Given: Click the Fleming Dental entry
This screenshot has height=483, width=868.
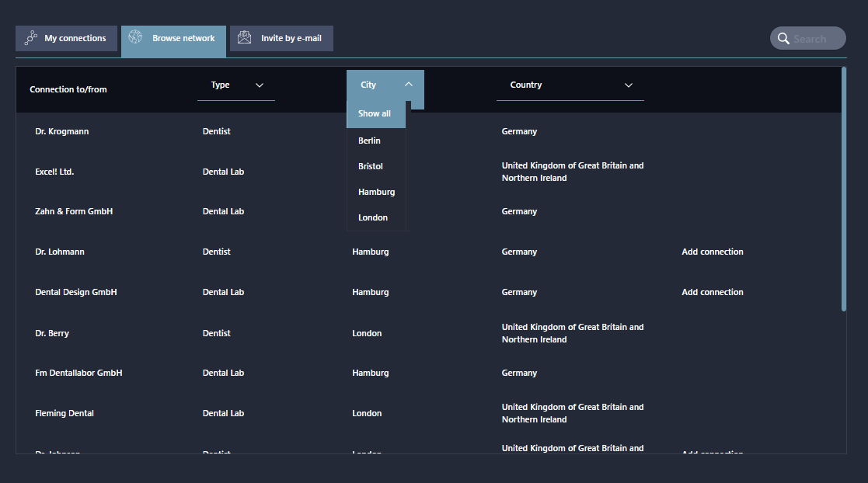Looking at the screenshot, I should [64, 413].
